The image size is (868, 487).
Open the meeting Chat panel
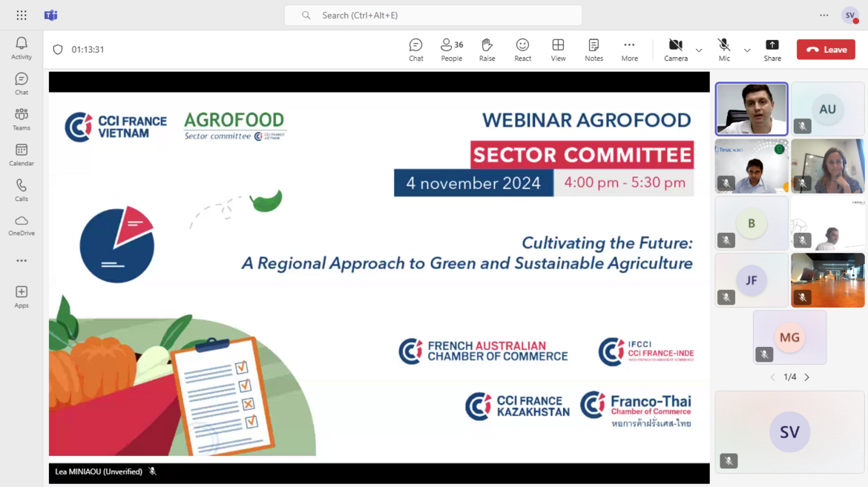[415, 50]
